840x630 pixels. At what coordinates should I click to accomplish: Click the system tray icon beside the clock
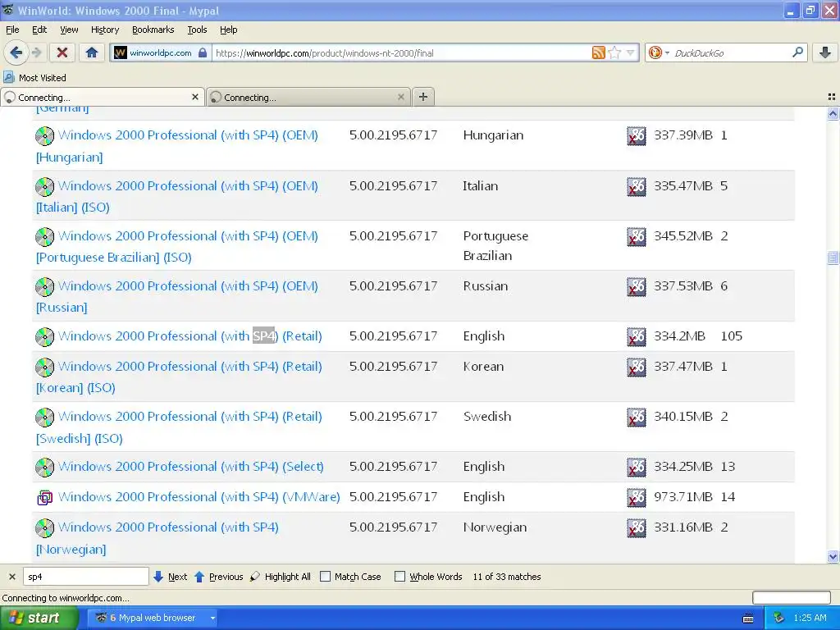tap(778, 618)
